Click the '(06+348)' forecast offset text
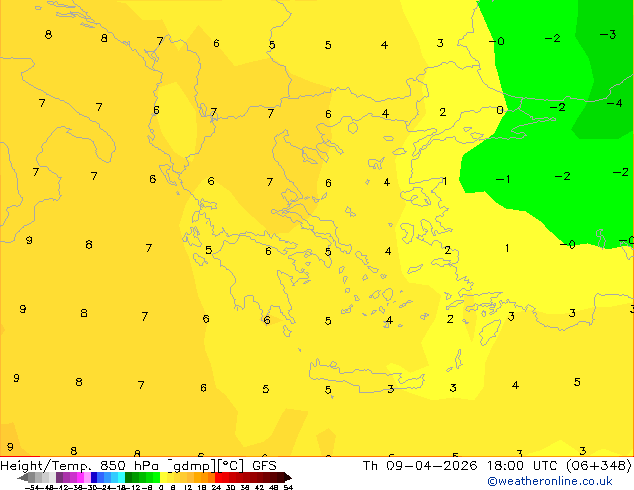Viewport: 634px width, 490px height. click(x=598, y=466)
